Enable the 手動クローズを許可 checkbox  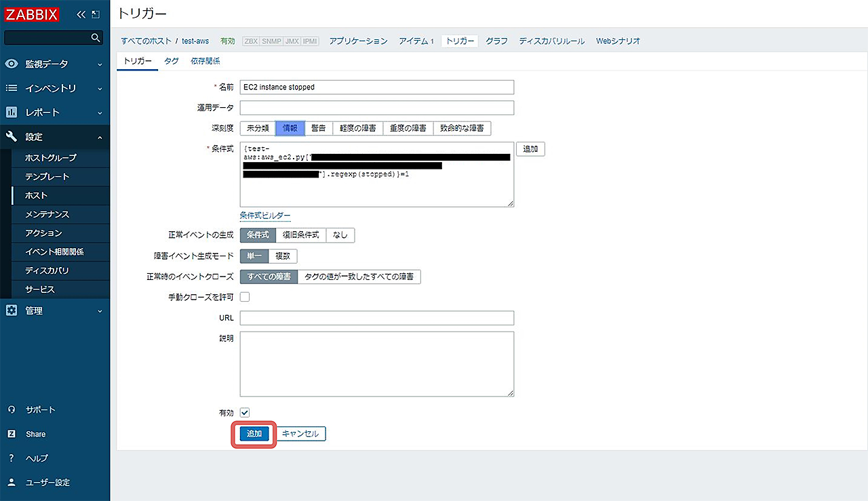245,296
